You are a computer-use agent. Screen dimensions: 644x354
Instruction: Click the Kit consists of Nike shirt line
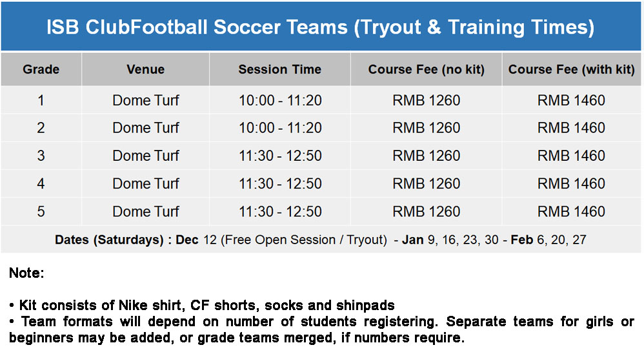(x=202, y=306)
